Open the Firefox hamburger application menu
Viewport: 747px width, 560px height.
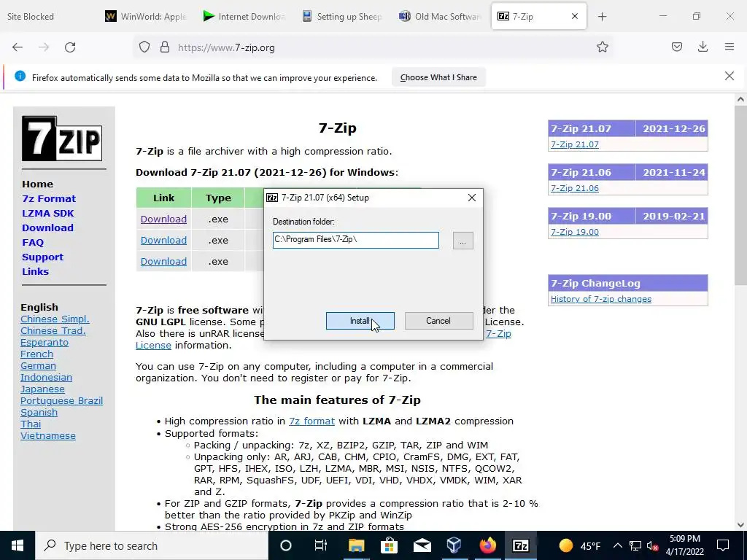click(x=729, y=47)
